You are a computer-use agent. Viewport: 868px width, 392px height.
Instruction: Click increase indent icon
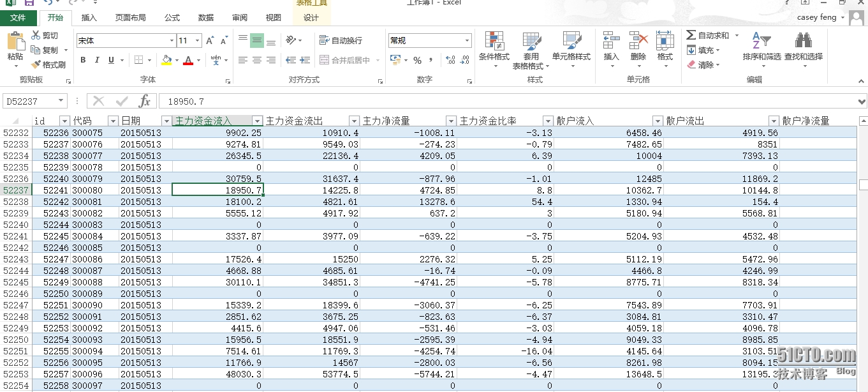[305, 60]
